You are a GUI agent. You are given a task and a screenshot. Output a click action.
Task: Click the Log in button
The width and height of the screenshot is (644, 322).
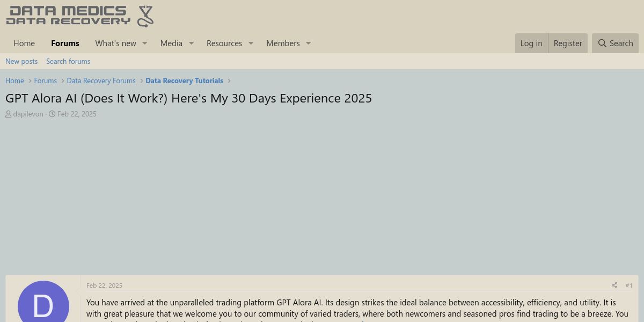pos(531,43)
